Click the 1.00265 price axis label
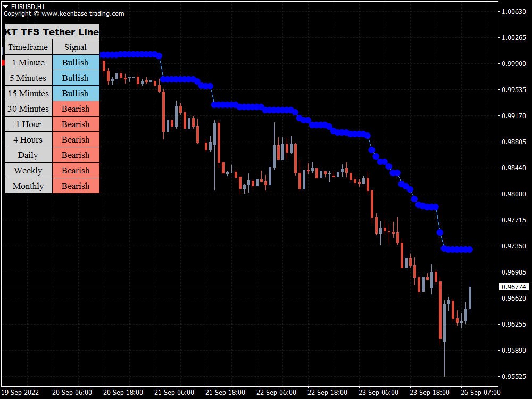 [x=514, y=38]
